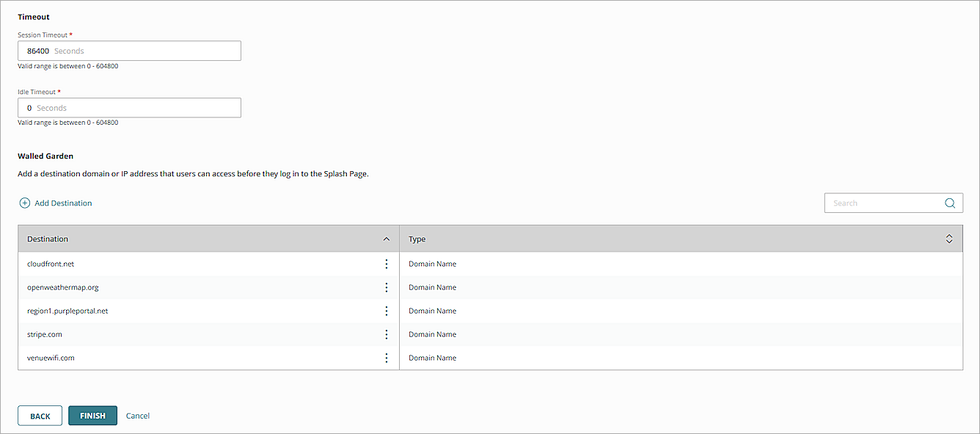
Task: Click the BACK button
Action: [40, 415]
